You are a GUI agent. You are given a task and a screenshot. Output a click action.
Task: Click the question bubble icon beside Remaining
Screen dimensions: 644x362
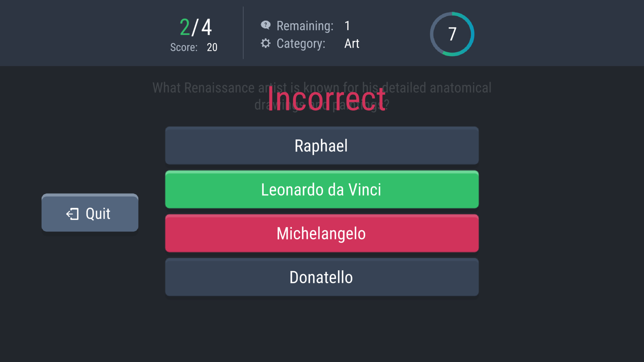pos(266,25)
